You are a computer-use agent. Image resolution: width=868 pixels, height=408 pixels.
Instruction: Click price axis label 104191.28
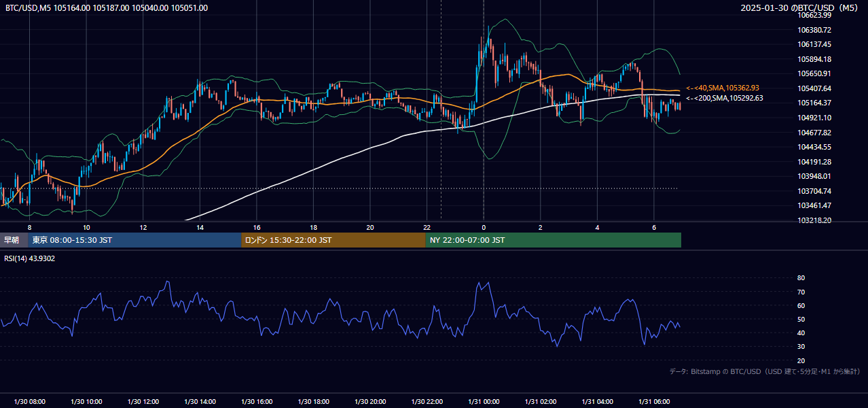pos(814,162)
